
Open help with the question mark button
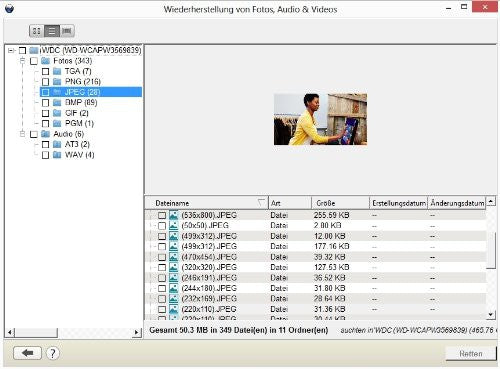tap(52, 353)
